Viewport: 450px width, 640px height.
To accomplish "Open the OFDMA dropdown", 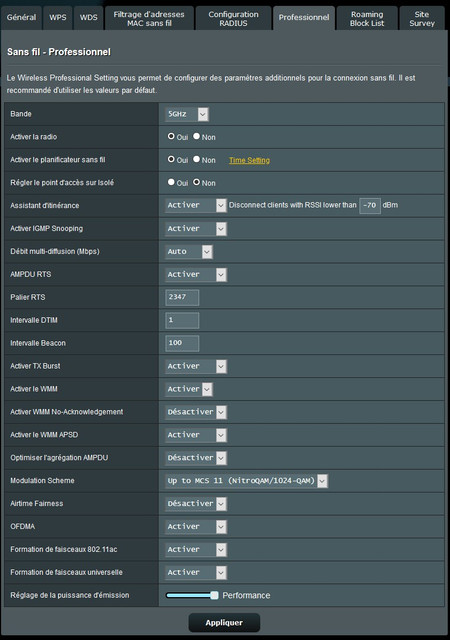I will 196,527.
